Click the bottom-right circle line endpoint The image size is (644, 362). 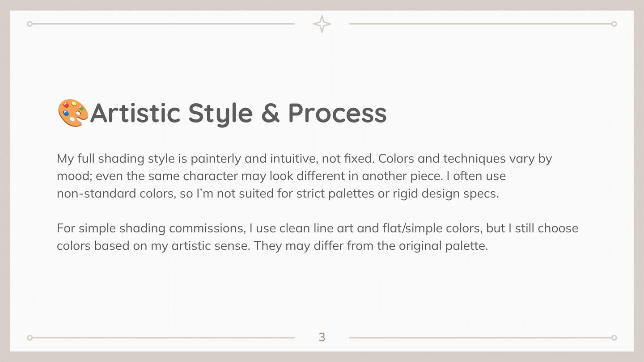coord(614,337)
